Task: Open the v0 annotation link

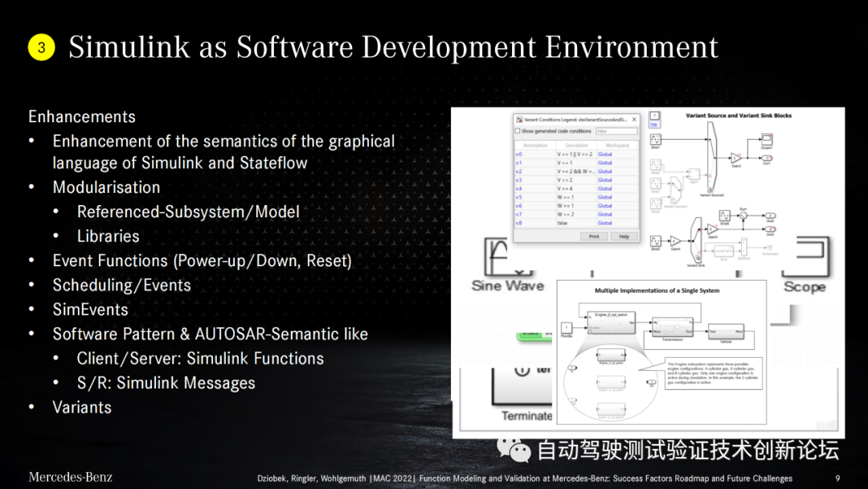Action: point(518,154)
